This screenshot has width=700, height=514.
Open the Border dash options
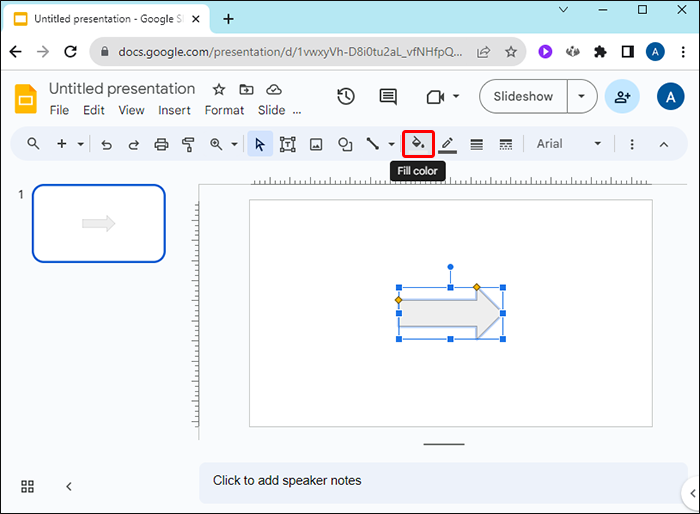[505, 144]
